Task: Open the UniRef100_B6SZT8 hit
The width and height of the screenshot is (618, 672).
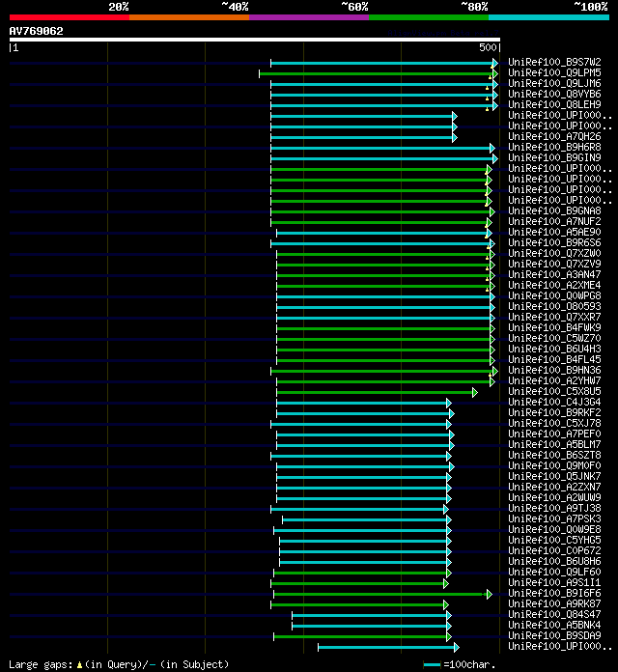Action: [x=554, y=455]
